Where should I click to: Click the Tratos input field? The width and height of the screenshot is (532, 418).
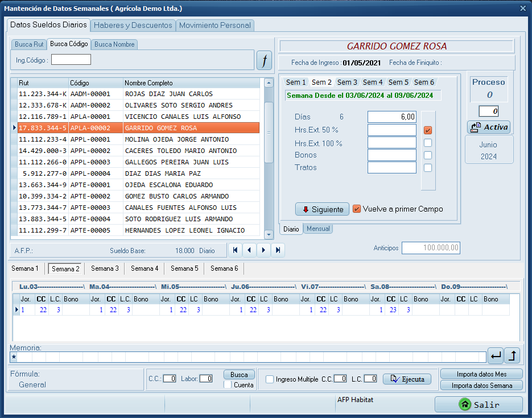click(392, 167)
